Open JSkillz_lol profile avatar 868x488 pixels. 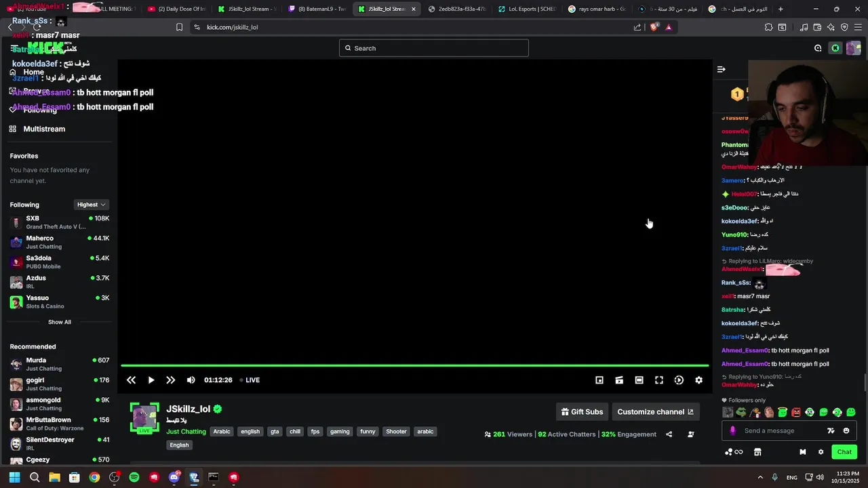pos(144,417)
